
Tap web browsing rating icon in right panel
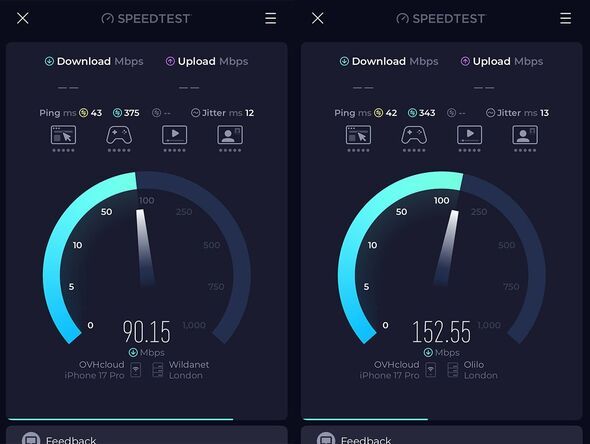point(358,135)
